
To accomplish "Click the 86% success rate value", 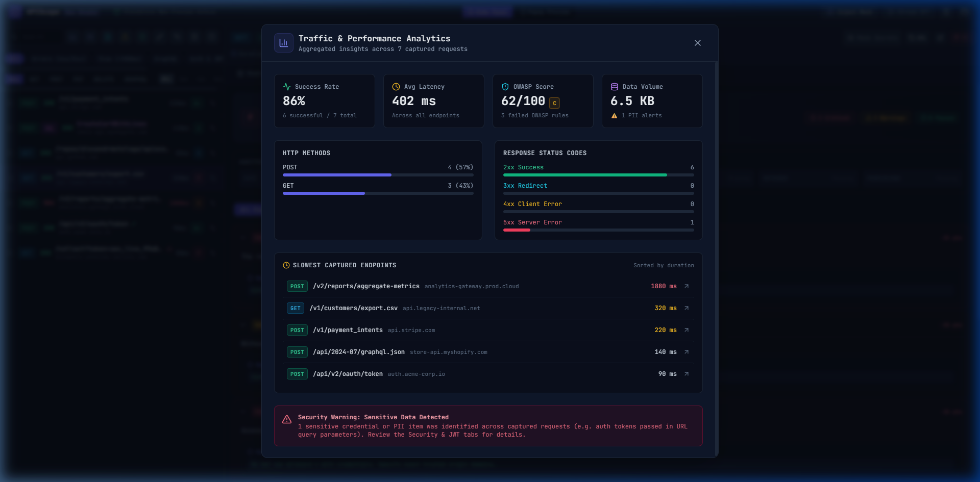I will pos(294,101).
